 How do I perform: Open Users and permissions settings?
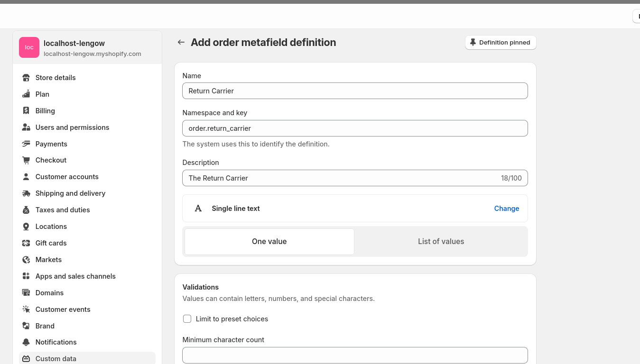click(x=72, y=127)
